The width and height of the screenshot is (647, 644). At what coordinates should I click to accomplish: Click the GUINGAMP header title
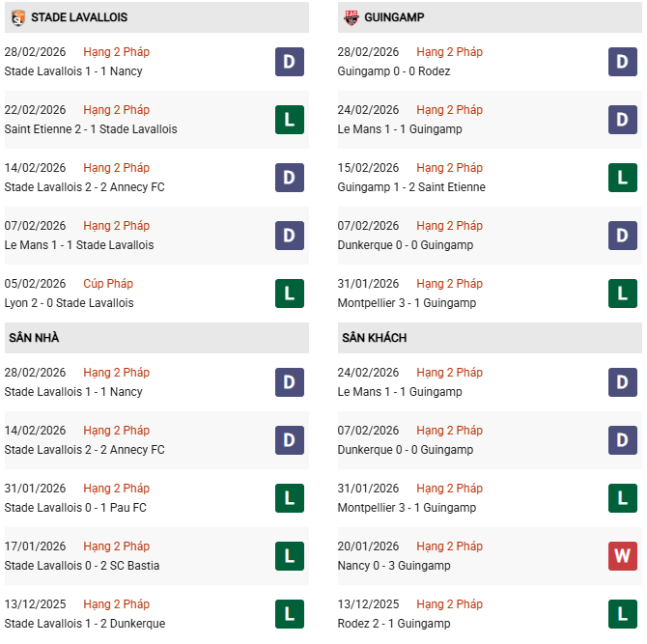click(394, 17)
